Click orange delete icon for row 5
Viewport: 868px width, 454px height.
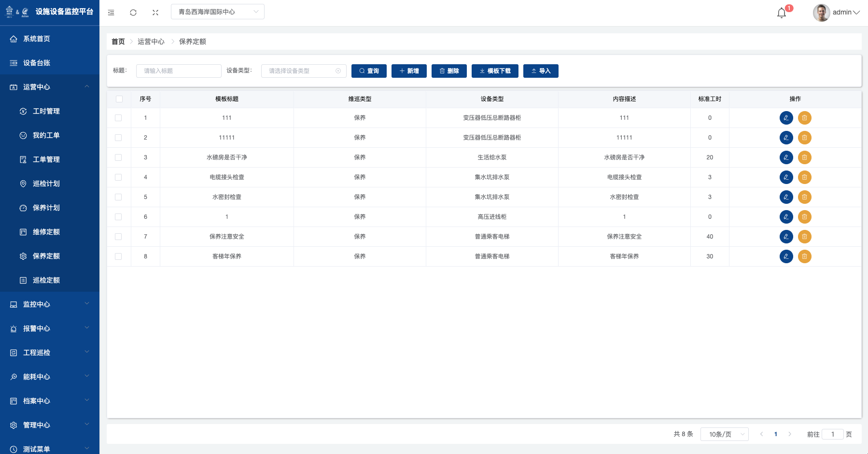click(x=804, y=197)
